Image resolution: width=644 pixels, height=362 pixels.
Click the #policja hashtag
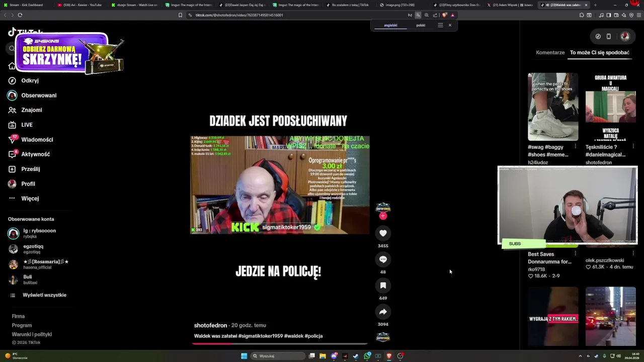[x=314, y=336]
